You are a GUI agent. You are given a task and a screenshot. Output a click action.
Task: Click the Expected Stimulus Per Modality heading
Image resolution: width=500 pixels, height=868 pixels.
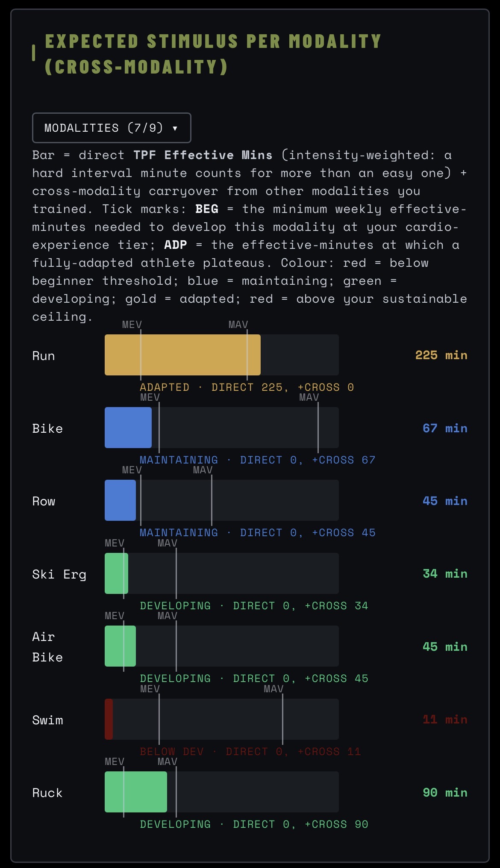pos(213,54)
